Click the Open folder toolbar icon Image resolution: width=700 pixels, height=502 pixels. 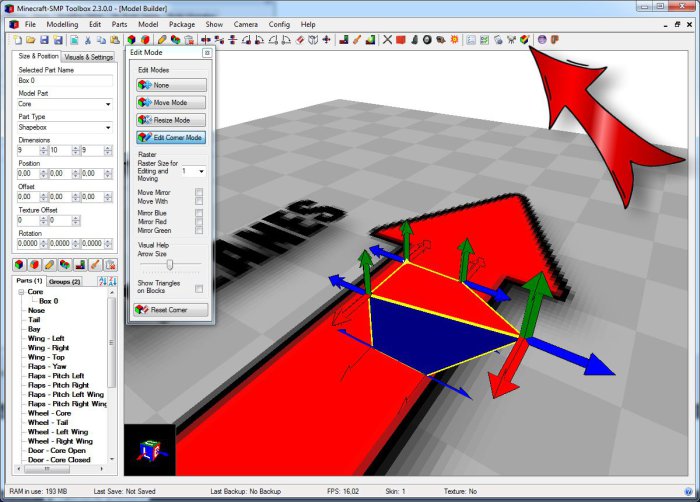pyautogui.click(x=30, y=40)
